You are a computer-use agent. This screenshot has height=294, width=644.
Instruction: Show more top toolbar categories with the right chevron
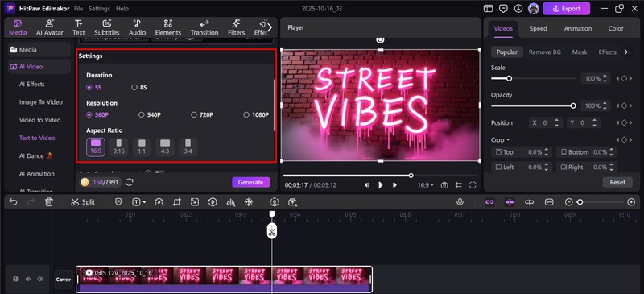tap(270, 27)
